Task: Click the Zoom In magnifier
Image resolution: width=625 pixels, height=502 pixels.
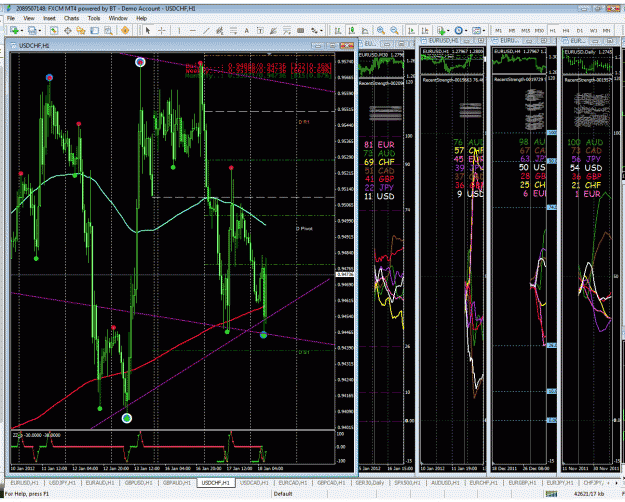Action: pyautogui.click(x=381, y=30)
